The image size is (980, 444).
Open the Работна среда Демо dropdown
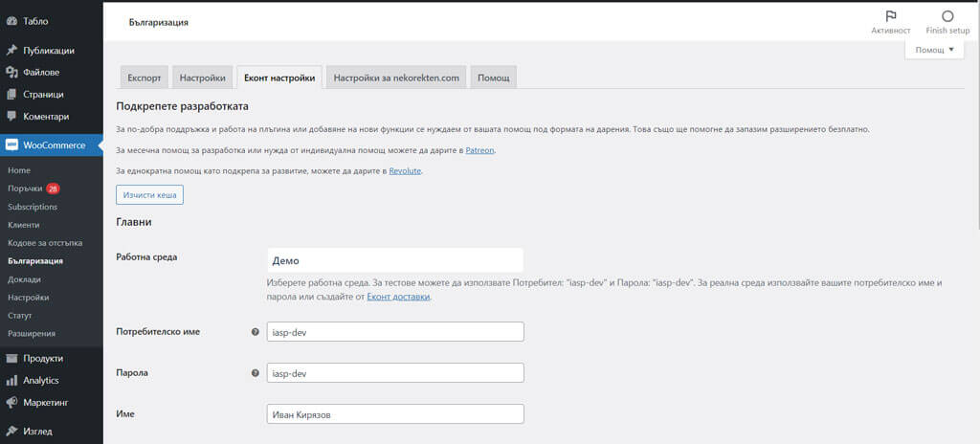point(395,260)
